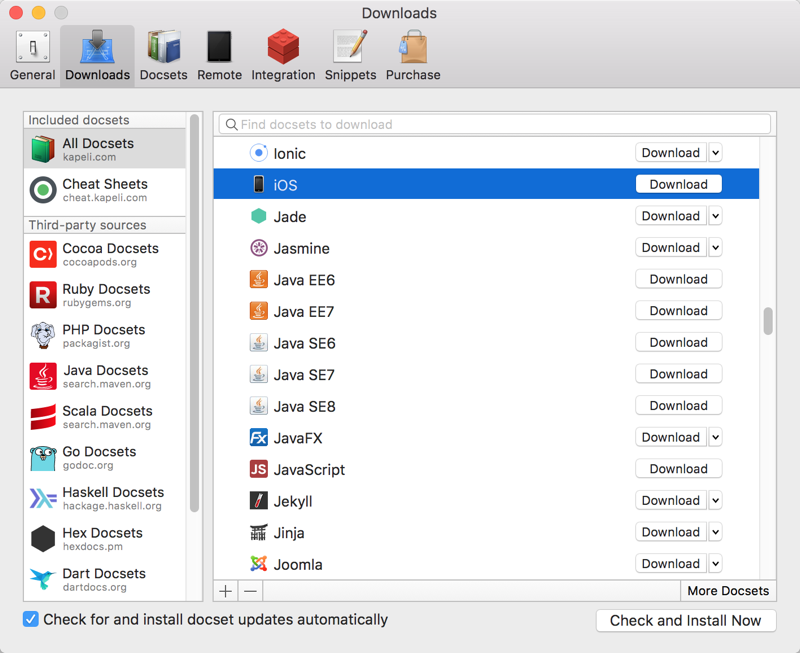The width and height of the screenshot is (800, 653).
Task: Download the Java EE7 docset
Action: tap(679, 311)
